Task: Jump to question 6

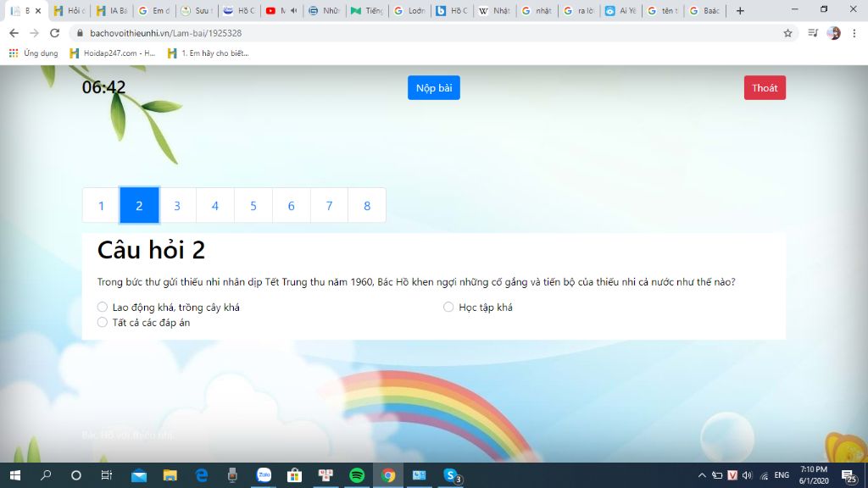Action: coord(292,206)
